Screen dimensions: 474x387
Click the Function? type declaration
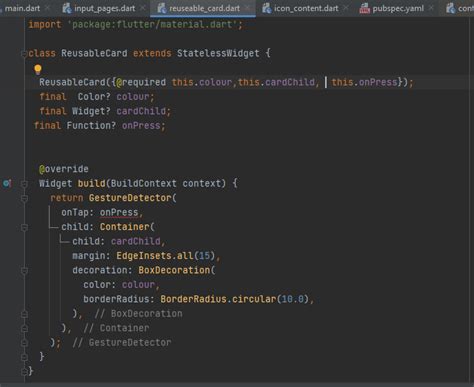91,126
